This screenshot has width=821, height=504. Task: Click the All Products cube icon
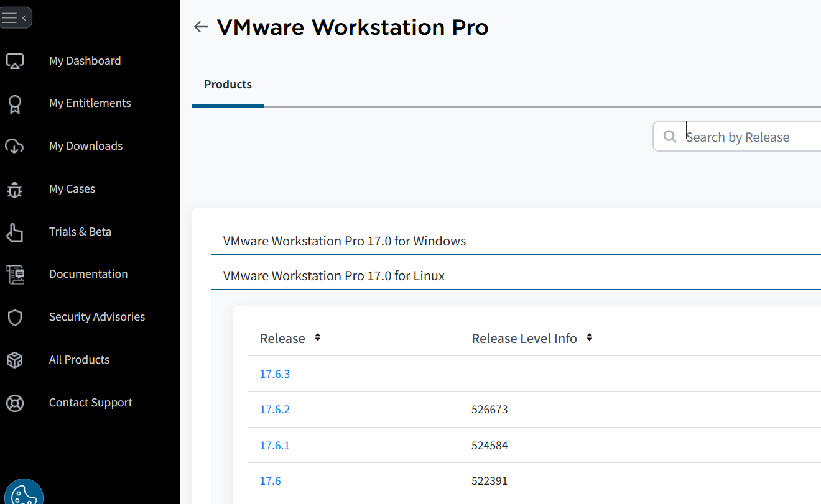[x=15, y=360]
